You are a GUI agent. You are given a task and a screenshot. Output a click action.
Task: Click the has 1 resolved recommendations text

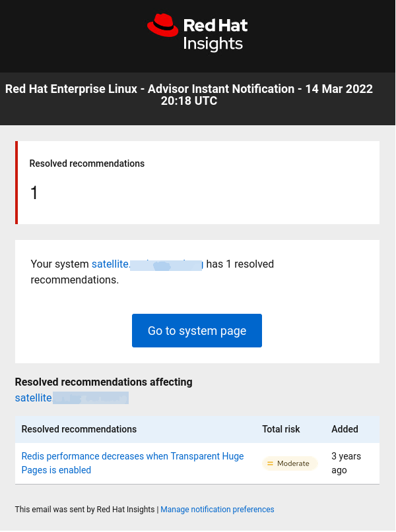tap(240, 265)
